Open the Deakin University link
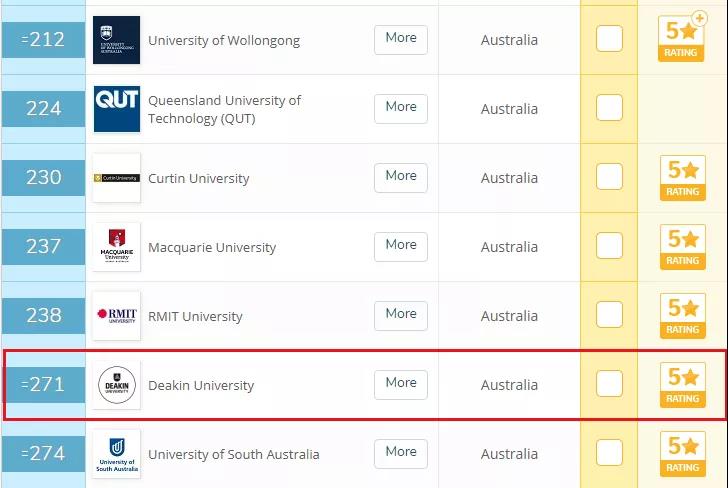This screenshot has width=728, height=488. (x=201, y=385)
